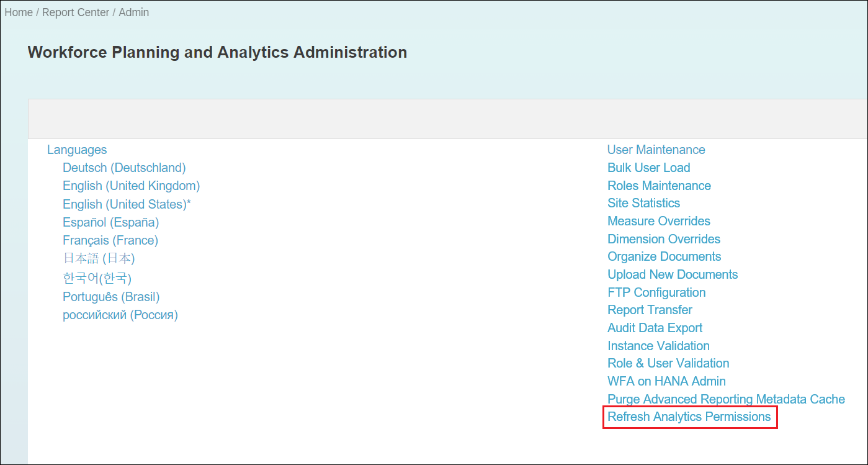Run Instance Validation
Viewport: 868px width, 465px height.
click(x=659, y=346)
